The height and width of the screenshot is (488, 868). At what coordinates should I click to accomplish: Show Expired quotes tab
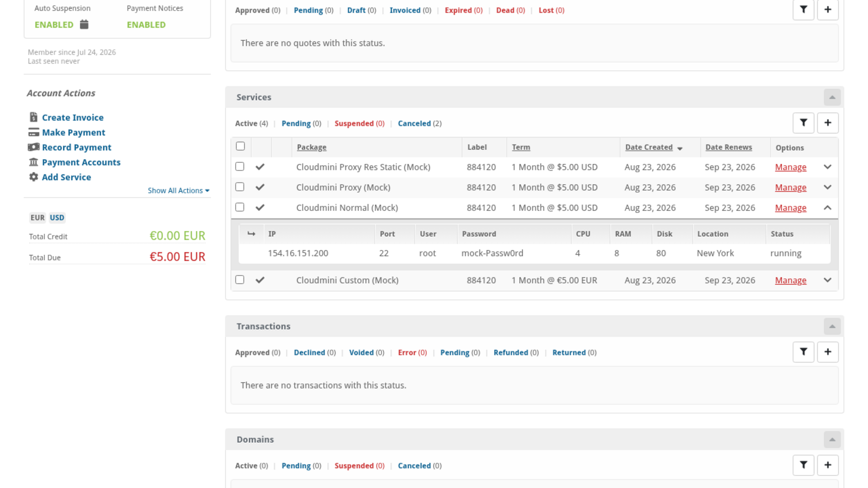click(x=463, y=10)
